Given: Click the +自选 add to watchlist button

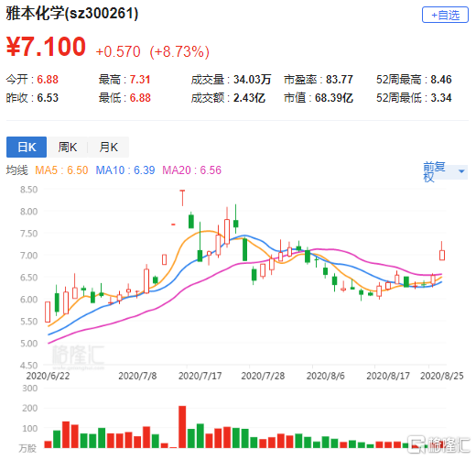Looking at the screenshot, I should [x=445, y=15].
